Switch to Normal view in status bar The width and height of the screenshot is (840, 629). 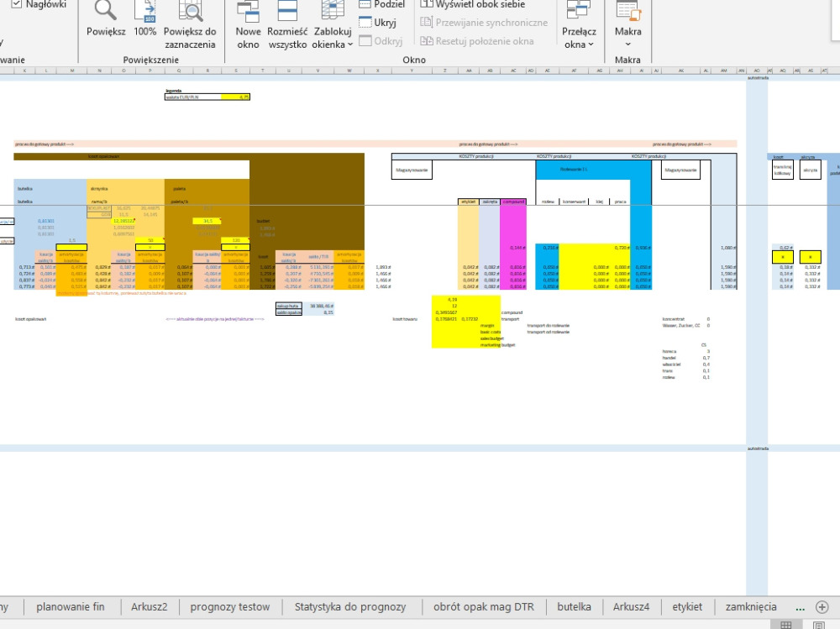tap(786, 625)
